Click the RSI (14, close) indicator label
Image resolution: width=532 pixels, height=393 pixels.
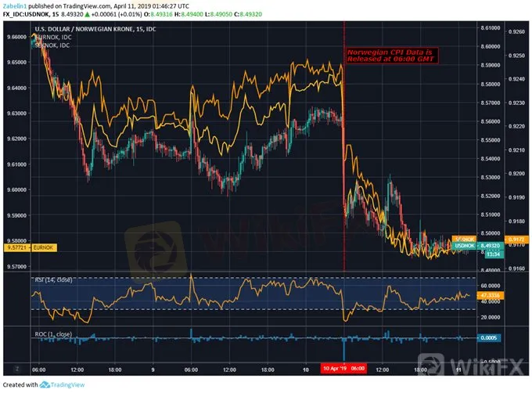tap(53, 280)
